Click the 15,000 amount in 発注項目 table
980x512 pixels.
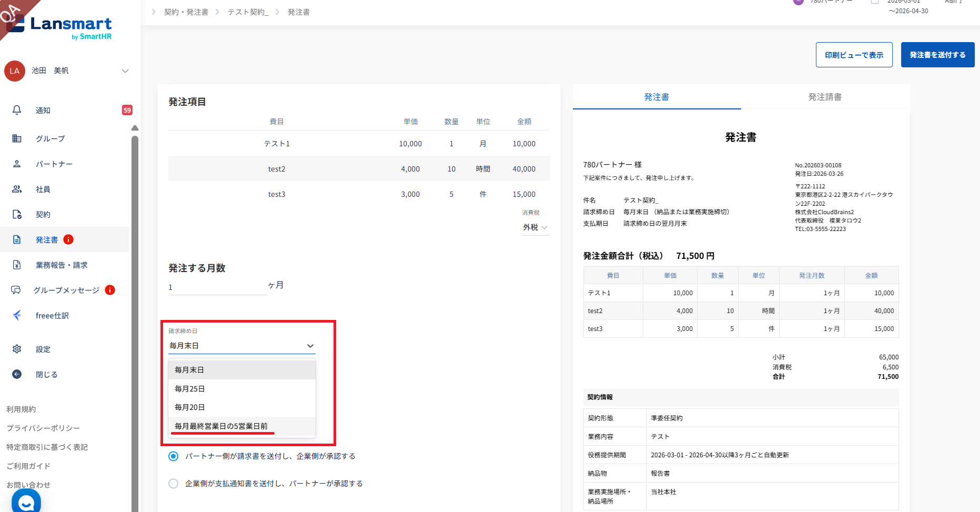pyautogui.click(x=524, y=194)
